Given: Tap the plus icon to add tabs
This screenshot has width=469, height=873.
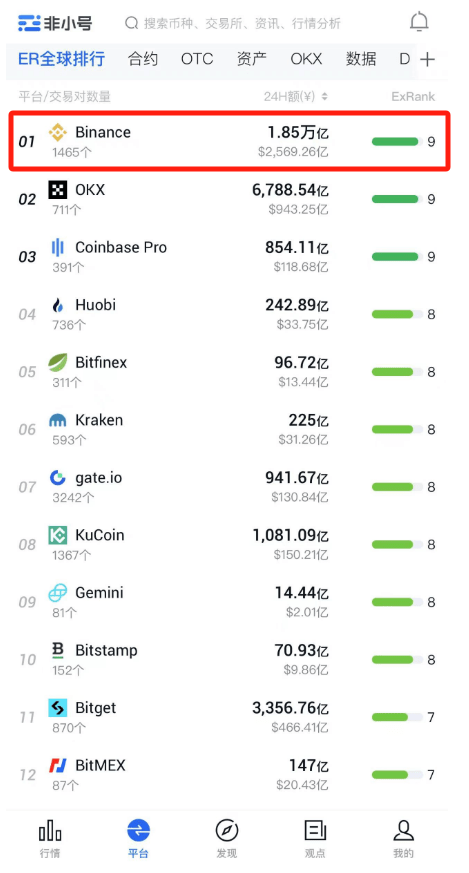Looking at the screenshot, I should (427, 59).
